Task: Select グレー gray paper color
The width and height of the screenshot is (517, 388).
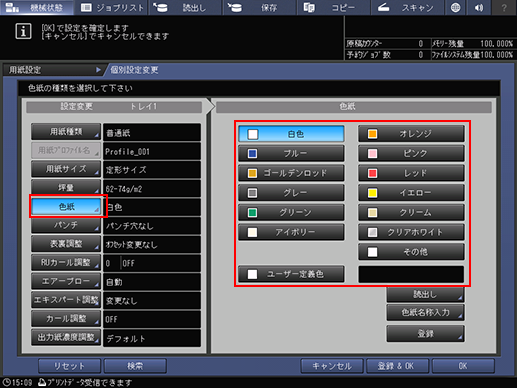Action: pos(291,193)
